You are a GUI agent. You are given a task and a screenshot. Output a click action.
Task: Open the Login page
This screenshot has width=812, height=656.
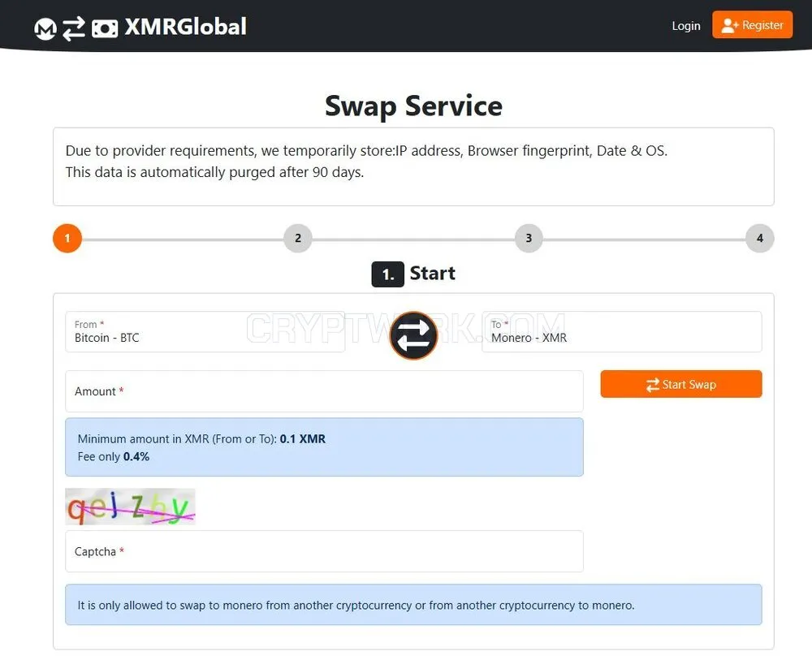tap(685, 26)
